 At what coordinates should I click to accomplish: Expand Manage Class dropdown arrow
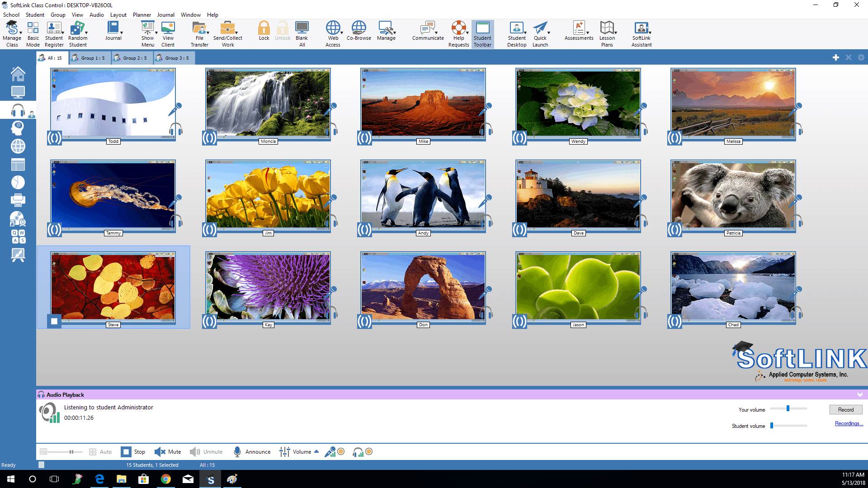pyautogui.click(x=21, y=33)
